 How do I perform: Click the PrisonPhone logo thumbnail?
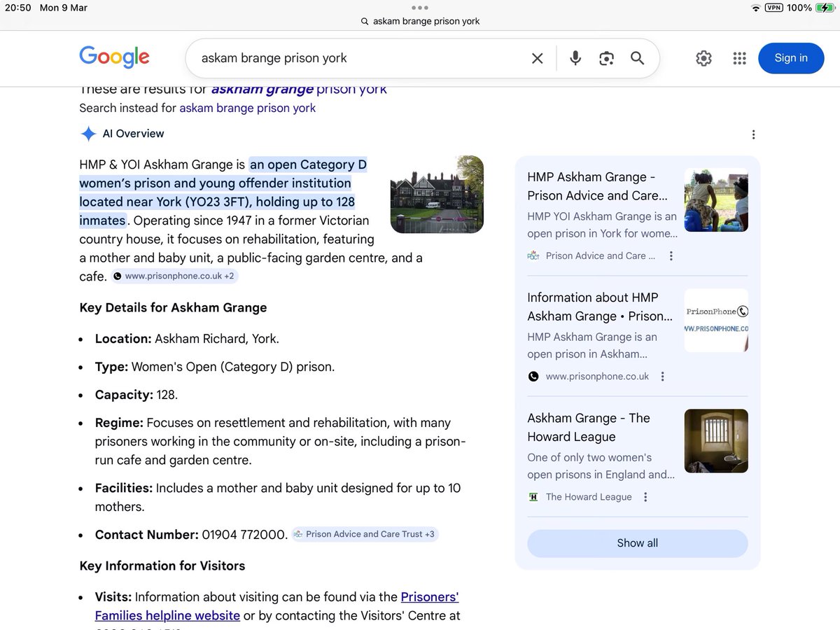pos(715,321)
